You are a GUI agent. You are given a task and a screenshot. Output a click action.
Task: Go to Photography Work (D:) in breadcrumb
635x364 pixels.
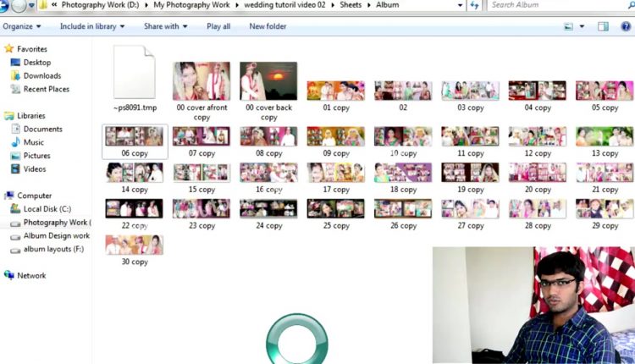pyautogui.click(x=100, y=5)
